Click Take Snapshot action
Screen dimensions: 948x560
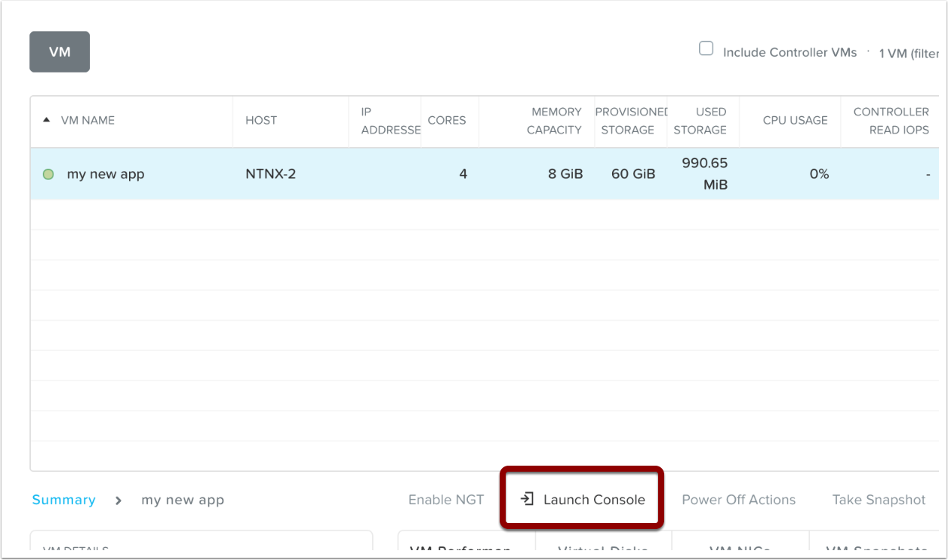click(x=879, y=500)
